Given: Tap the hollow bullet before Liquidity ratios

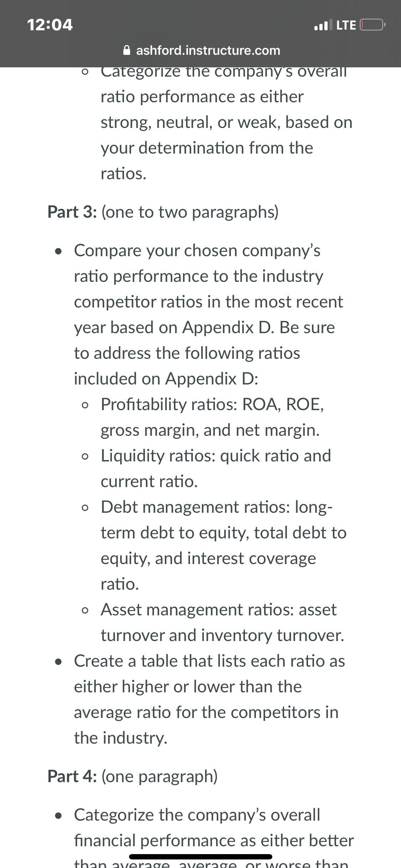Looking at the screenshot, I should tap(84, 456).
